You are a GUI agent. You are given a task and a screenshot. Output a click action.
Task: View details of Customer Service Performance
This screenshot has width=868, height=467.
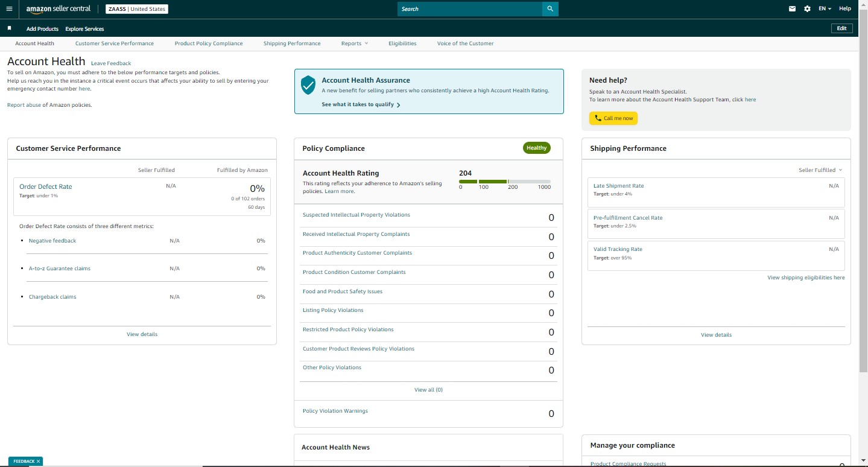click(142, 334)
